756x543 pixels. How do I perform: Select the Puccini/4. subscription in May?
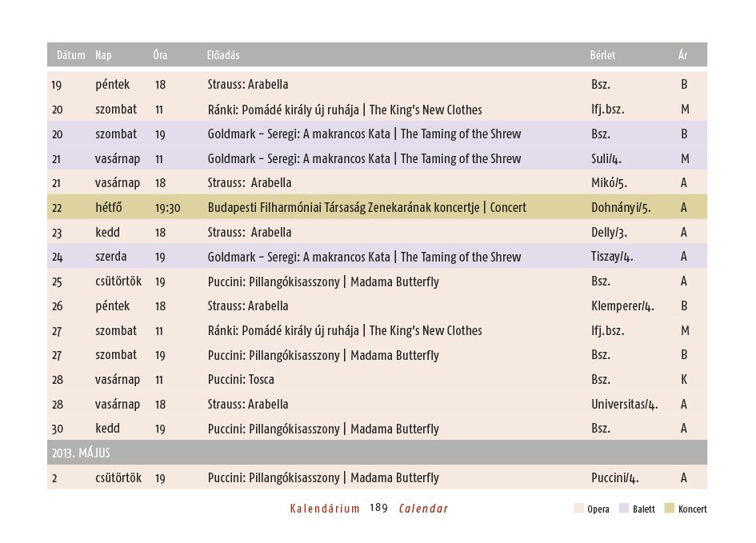[614, 478]
